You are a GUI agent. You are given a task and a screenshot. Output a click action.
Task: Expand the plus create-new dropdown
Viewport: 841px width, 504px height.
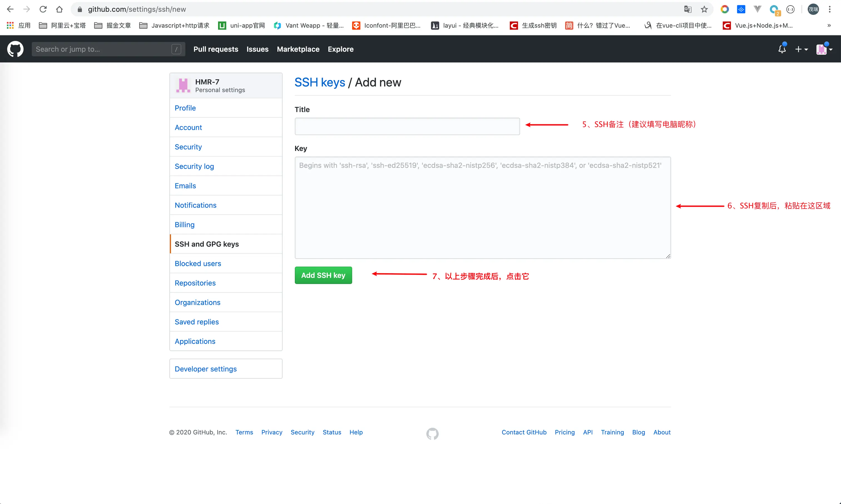click(801, 49)
